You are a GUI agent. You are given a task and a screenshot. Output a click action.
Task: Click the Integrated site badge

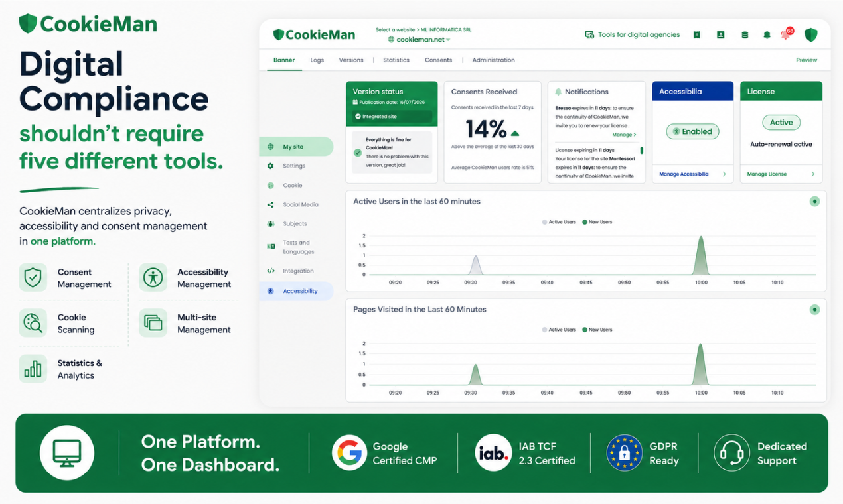pos(392,117)
